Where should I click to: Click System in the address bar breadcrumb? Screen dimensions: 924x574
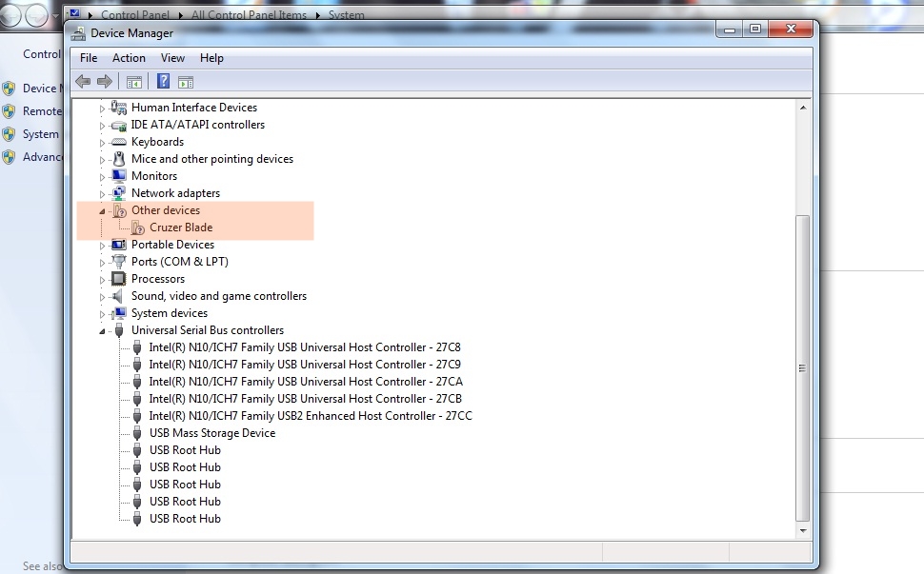pos(346,14)
